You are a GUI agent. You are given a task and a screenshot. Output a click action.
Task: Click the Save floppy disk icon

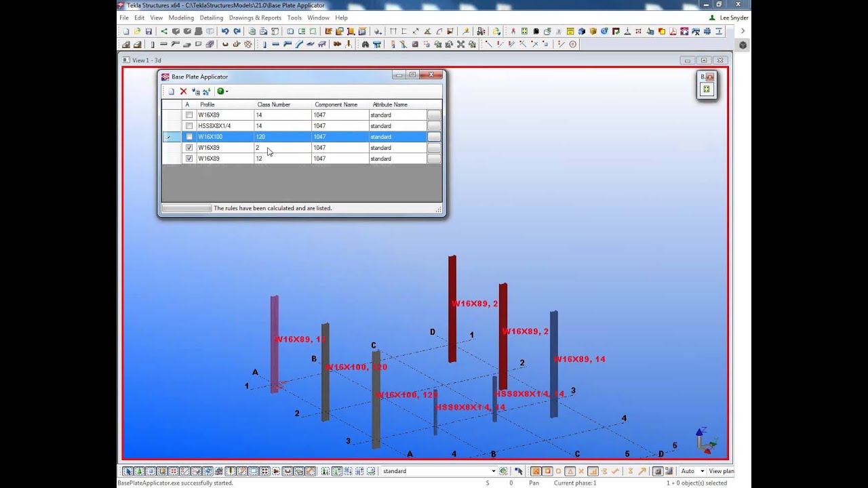pos(149,31)
